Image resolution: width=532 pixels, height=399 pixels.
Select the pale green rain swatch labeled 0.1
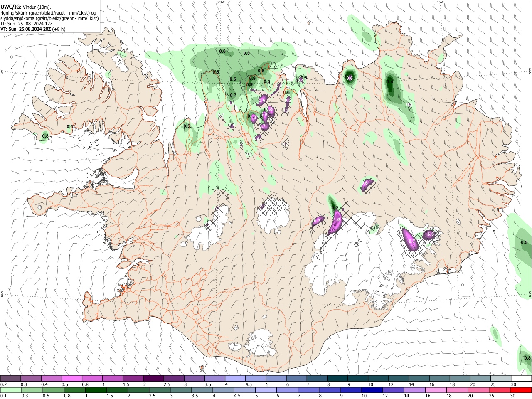(x=11, y=390)
